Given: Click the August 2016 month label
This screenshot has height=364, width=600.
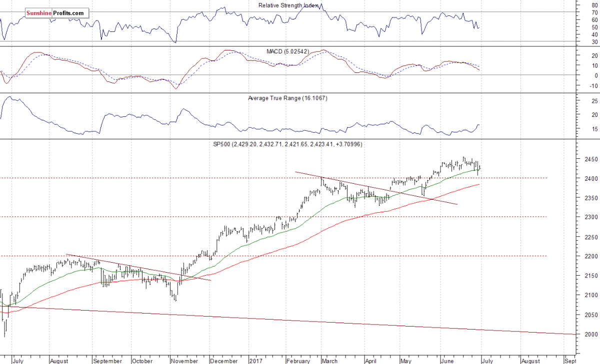Looking at the screenshot, I should (x=59, y=360).
